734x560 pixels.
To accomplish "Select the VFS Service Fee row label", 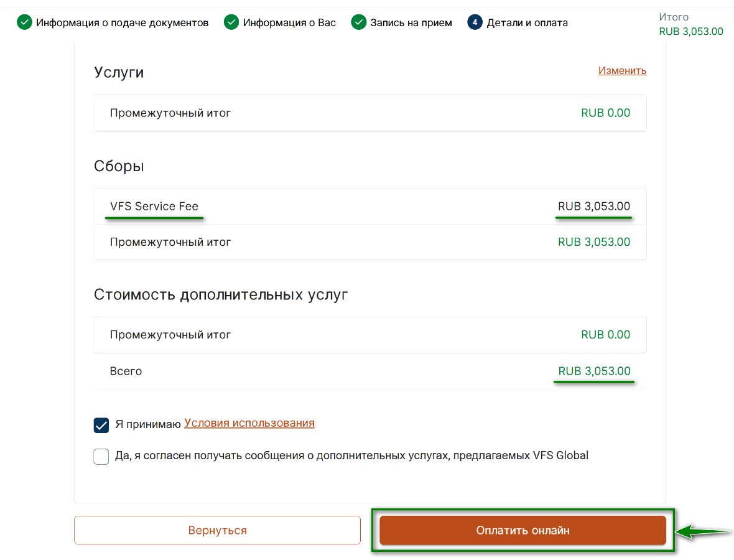I will (154, 206).
